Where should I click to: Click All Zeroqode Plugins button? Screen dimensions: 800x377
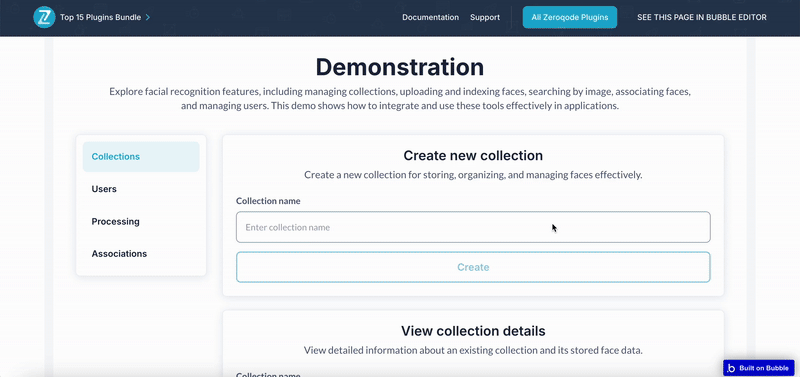[x=569, y=17]
